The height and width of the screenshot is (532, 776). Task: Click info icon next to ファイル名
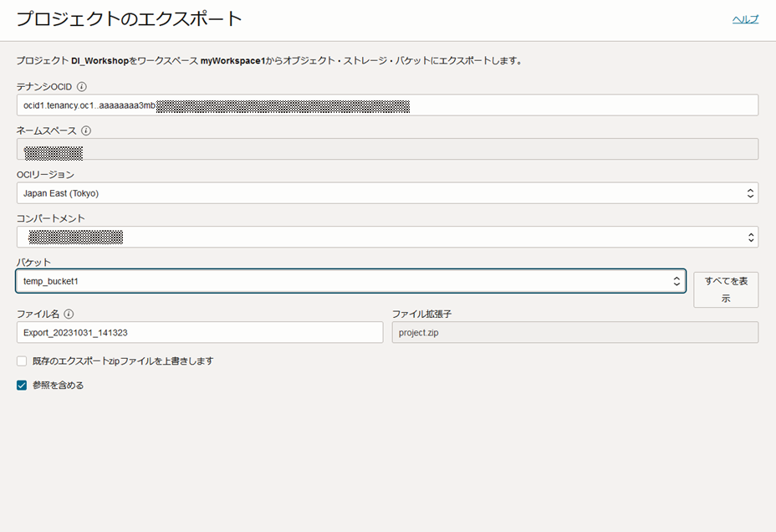tap(69, 314)
